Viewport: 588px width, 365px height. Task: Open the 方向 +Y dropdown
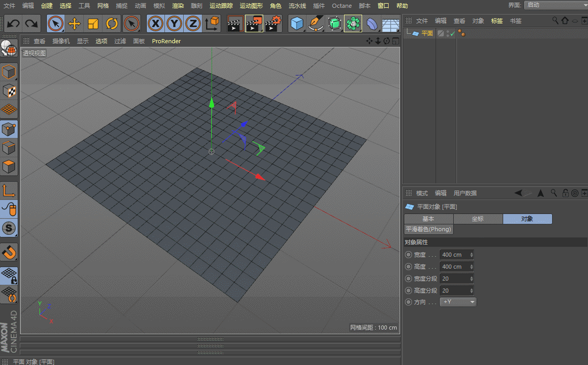[x=458, y=302]
